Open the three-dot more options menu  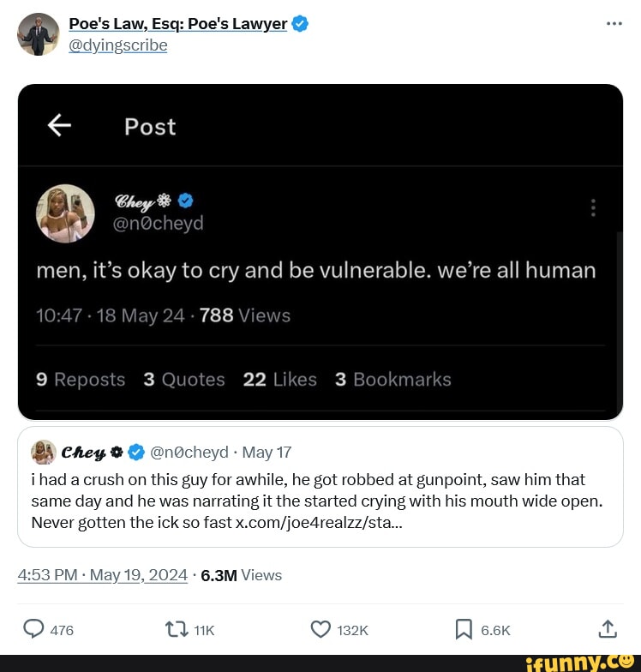[614, 23]
